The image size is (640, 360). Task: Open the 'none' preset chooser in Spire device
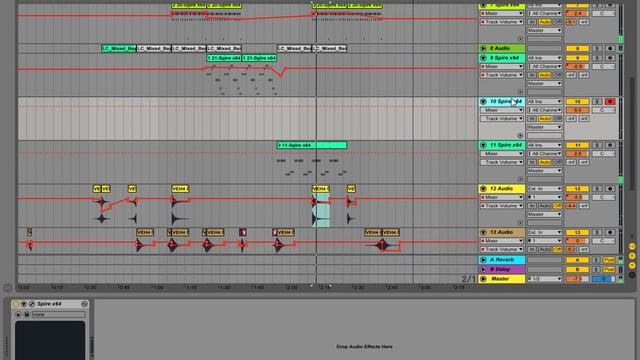[58, 315]
